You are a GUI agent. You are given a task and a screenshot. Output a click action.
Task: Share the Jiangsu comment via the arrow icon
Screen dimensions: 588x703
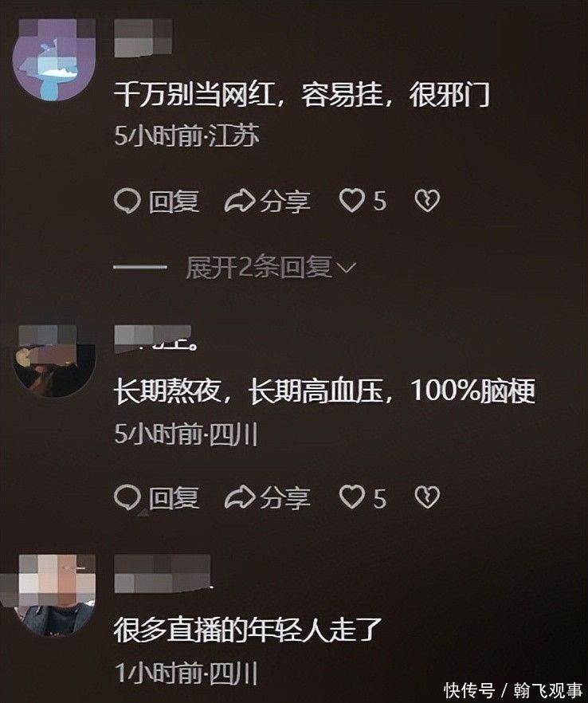tap(240, 202)
